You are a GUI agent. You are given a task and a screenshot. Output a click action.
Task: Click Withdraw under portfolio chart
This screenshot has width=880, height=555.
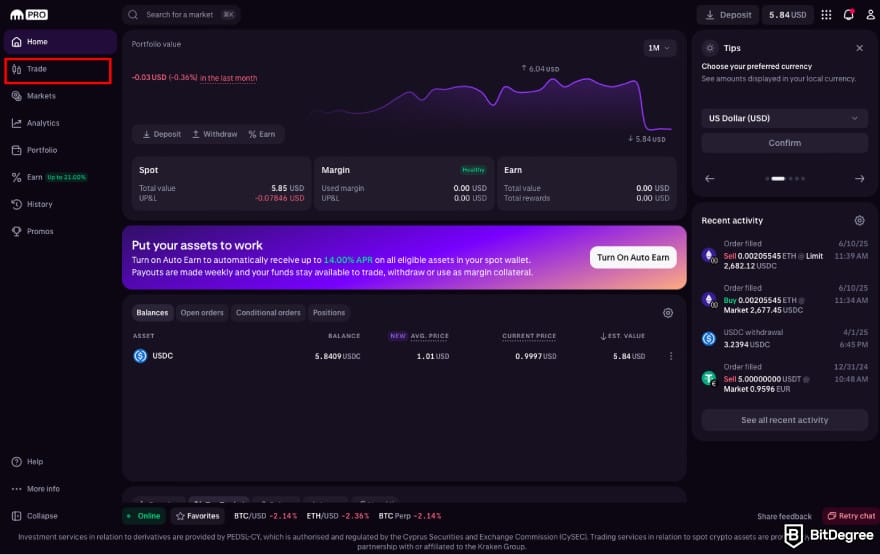215,135
